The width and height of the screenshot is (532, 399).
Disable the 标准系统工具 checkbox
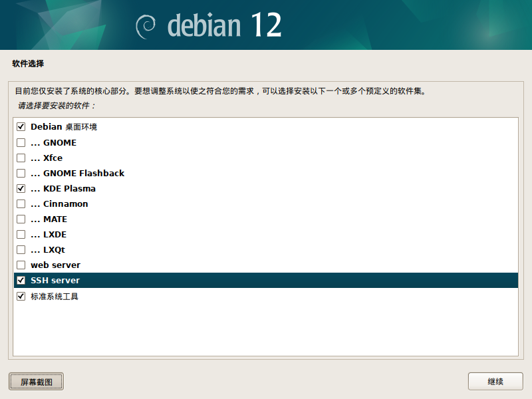click(x=21, y=295)
